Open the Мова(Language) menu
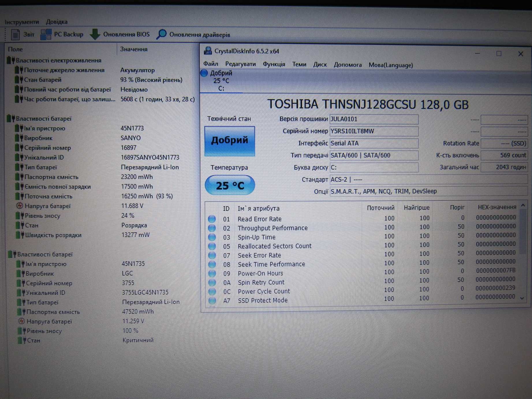Viewport: 532px width, 399px height. point(391,65)
